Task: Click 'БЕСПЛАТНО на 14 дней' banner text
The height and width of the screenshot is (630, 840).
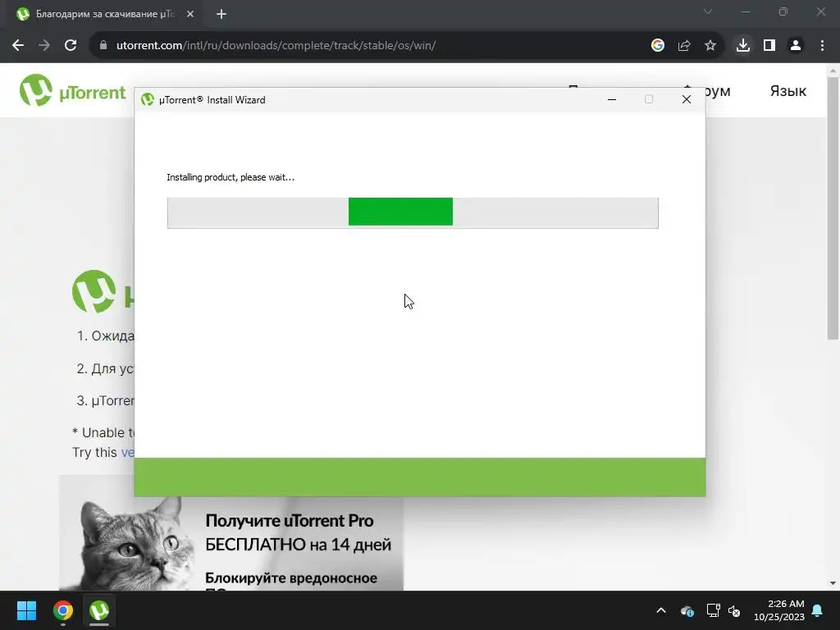Action: [298, 545]
